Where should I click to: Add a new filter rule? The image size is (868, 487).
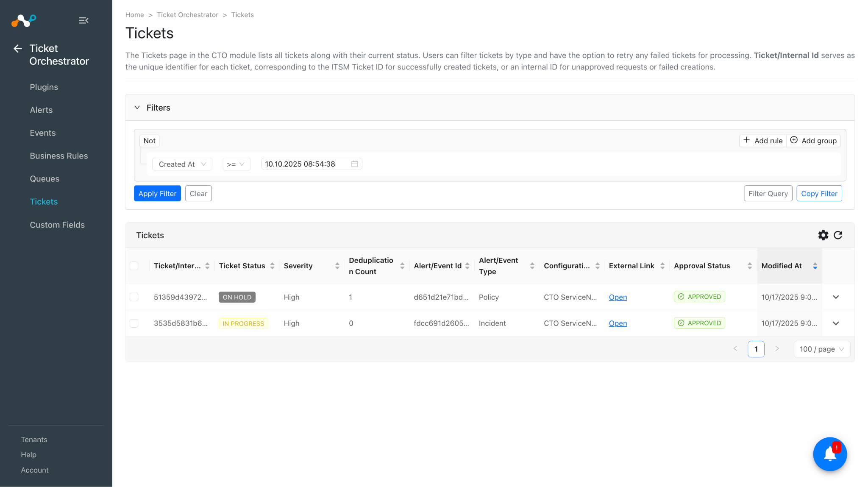click(x=763, y=141)
